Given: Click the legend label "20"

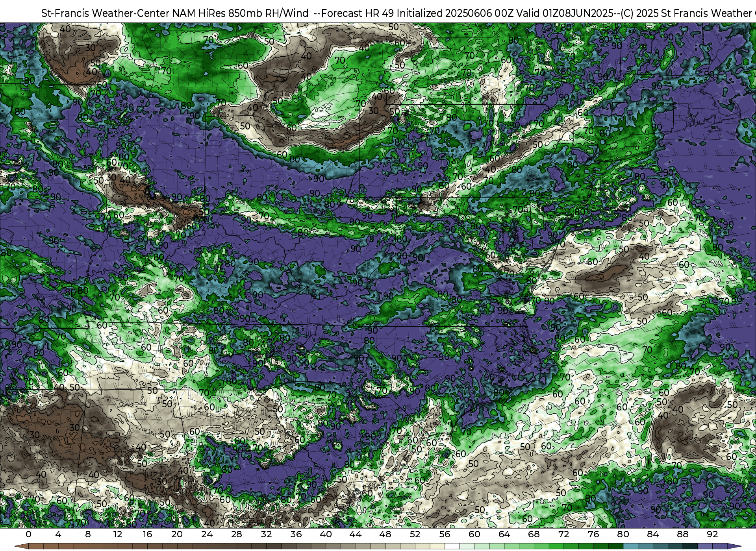Looking at the screenshot, I should point(177,534).
